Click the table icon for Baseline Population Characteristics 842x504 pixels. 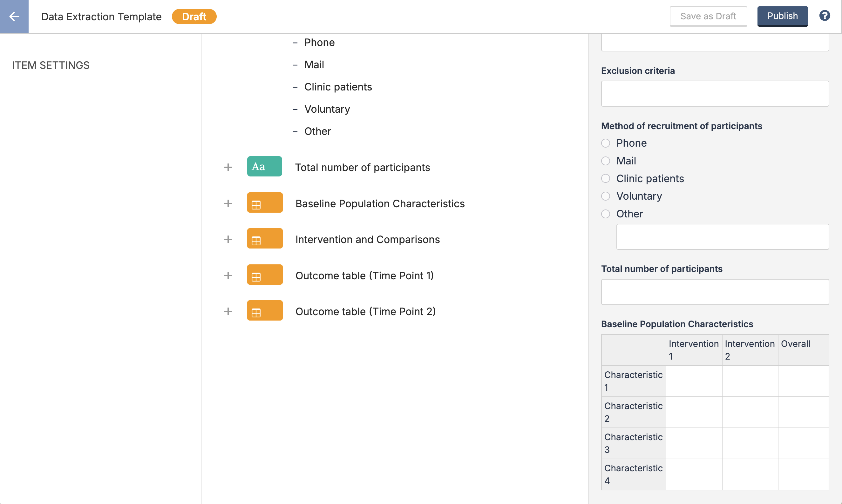[x=264, y=203]
